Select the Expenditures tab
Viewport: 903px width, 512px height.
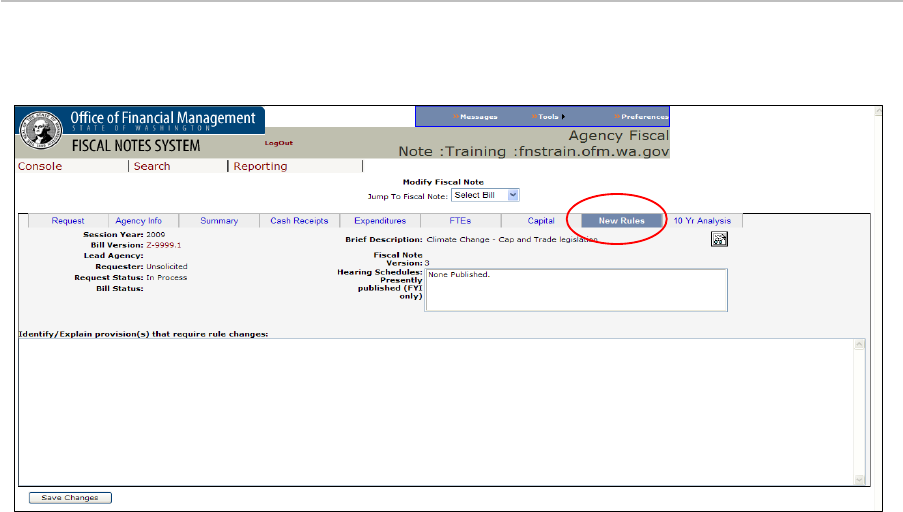[380, 221]
